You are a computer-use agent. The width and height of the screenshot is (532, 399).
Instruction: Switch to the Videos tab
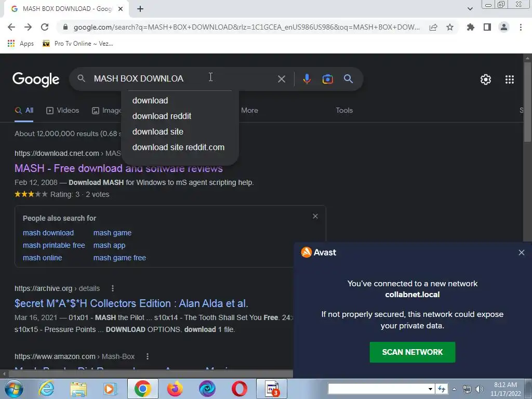[62, 110]
